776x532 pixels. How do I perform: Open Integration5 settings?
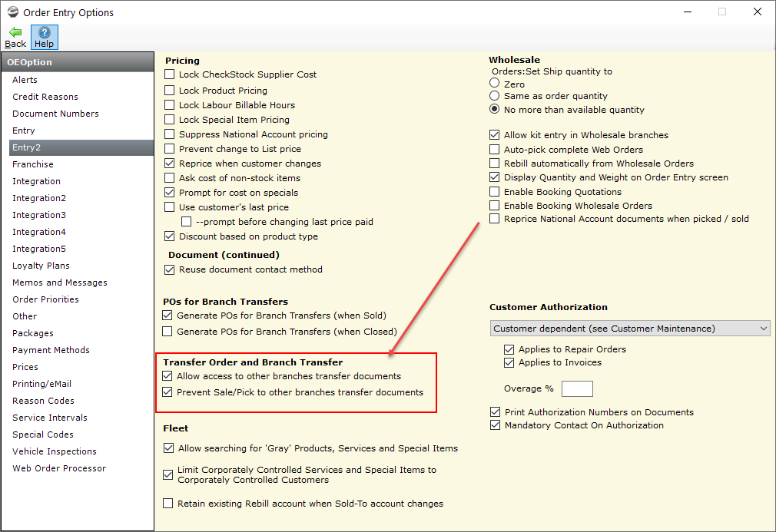pos(39,249)
